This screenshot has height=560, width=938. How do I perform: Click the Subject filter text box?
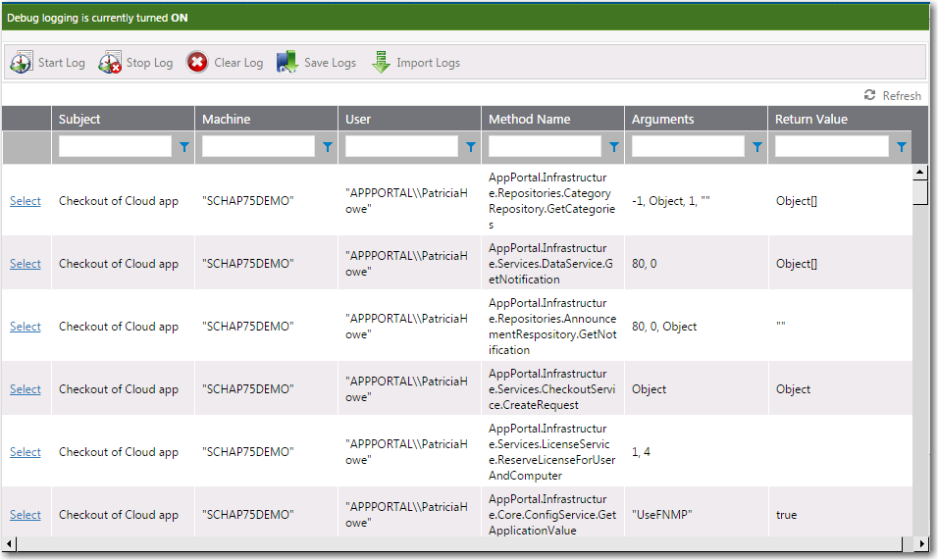click(x=115, y=147)
